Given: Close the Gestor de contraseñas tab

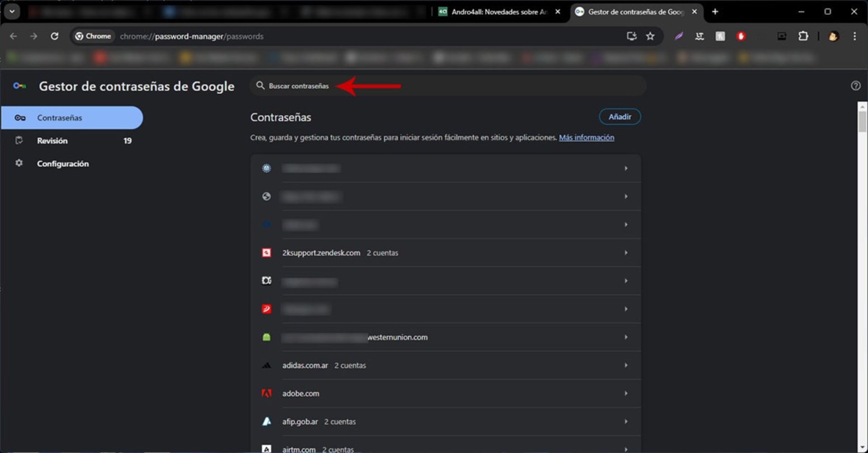Looking at the screenshot, I should tap(695, 12).
